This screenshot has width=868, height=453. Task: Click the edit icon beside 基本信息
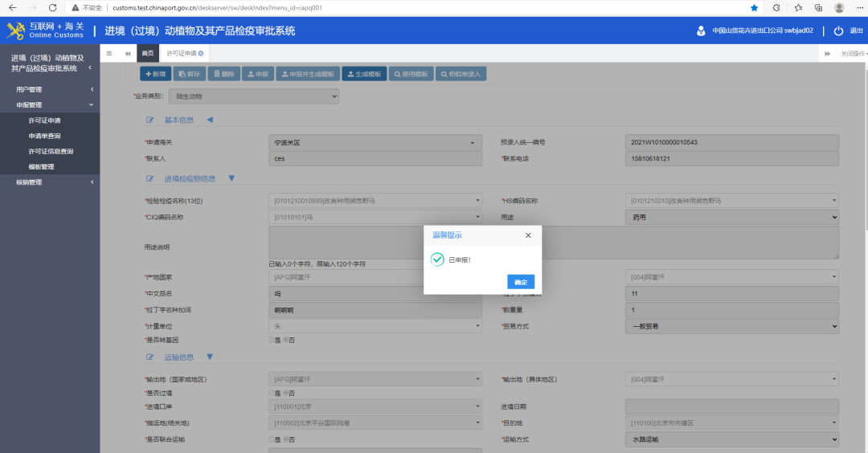(x=150, y=120)
